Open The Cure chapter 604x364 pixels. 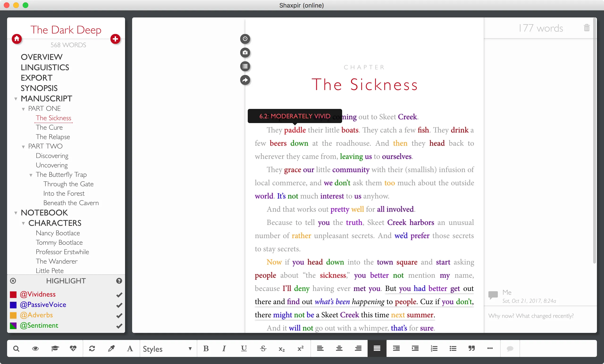[x=49, y=127]
